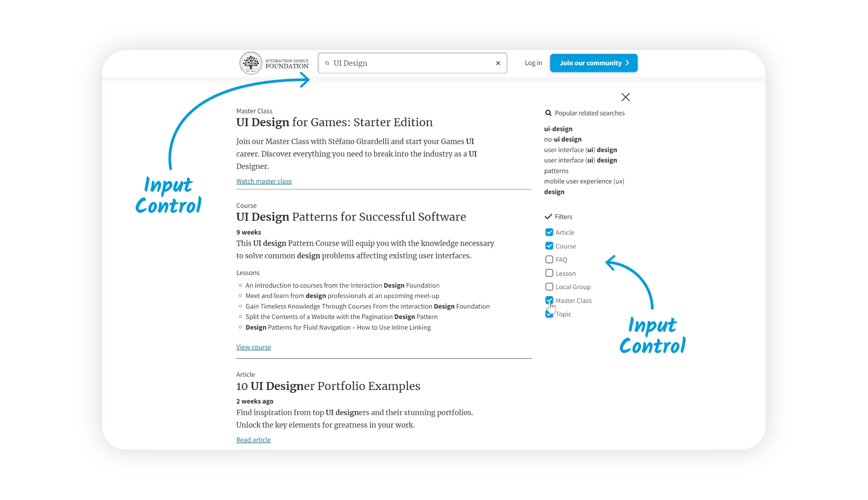Check the Local Group filter
This screenshot has height=500, width=868.
[x=549, y=287]
